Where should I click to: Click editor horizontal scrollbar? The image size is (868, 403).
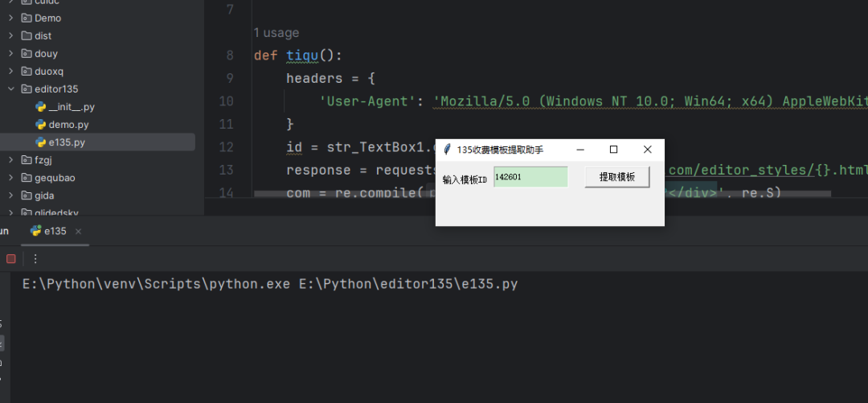tap(542, 194)
